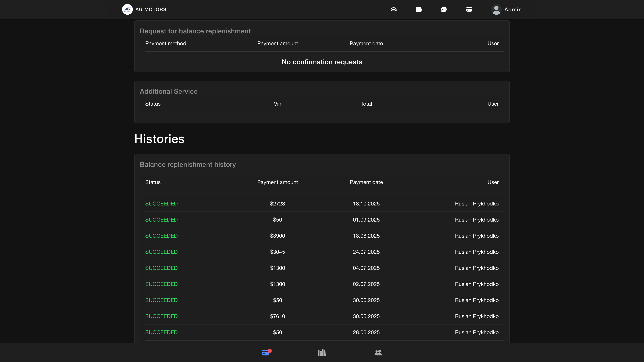644x362 pixels.
Task: Click $50 amount in 01.09.2025 row
Action: [x=278, y=220]
